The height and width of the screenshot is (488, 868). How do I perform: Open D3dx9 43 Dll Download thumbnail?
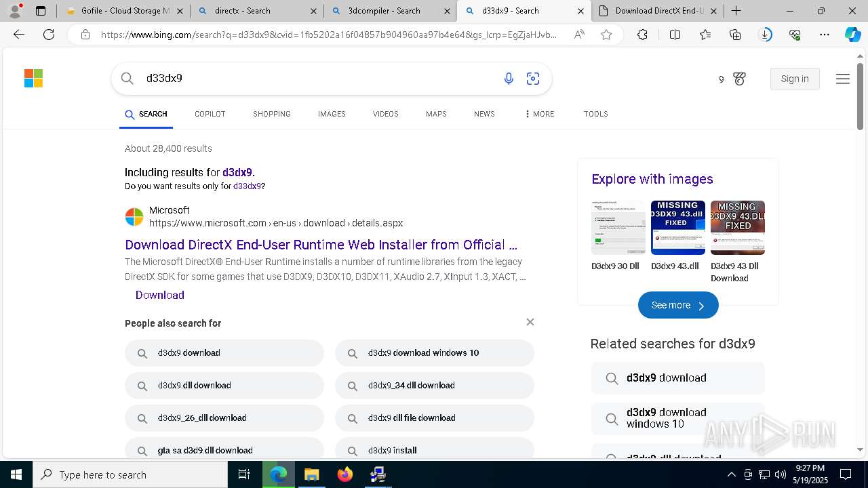(738, 228)
